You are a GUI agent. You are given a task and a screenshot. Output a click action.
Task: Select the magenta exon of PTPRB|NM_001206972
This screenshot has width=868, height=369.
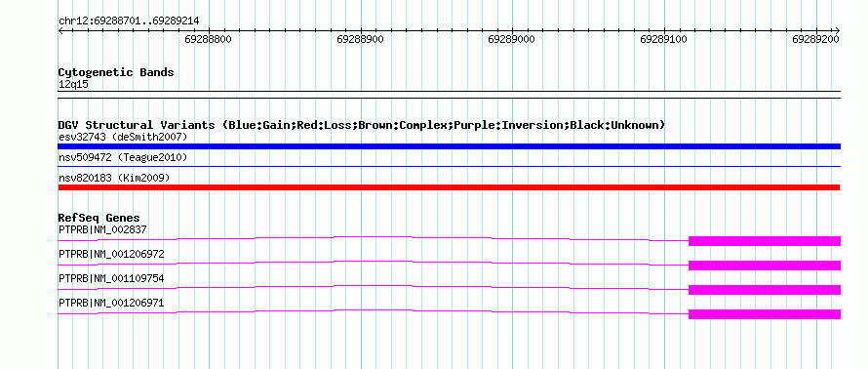(765, 266)
